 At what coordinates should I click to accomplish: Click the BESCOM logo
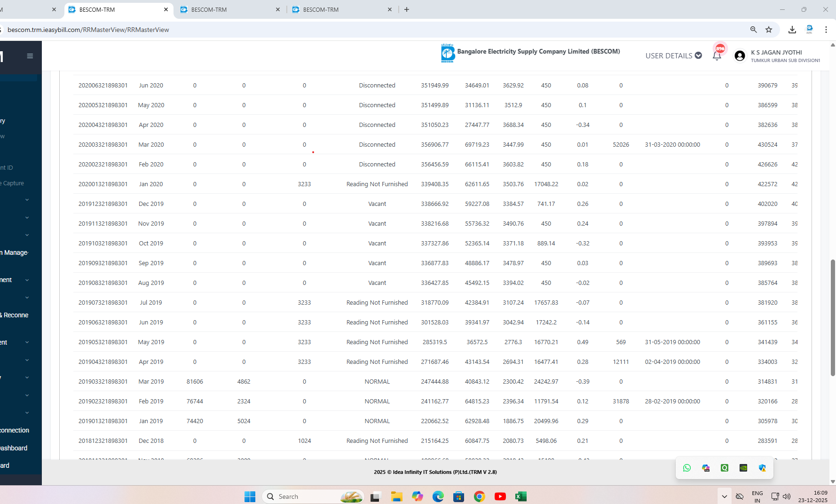448,53
